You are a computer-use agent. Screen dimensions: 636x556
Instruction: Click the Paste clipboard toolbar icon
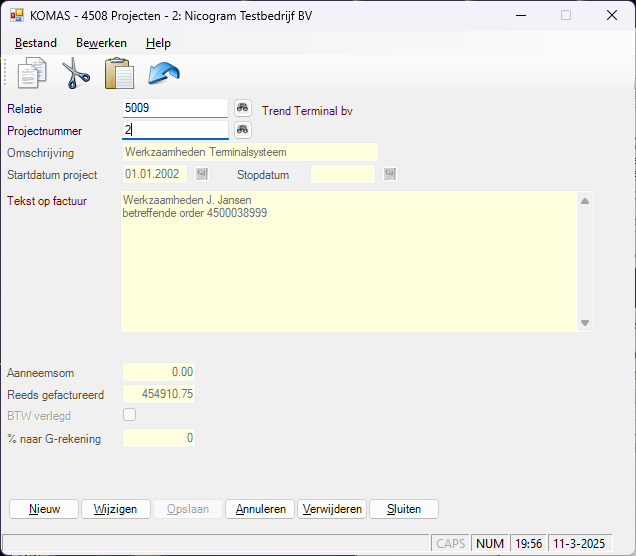click(119, 73)
